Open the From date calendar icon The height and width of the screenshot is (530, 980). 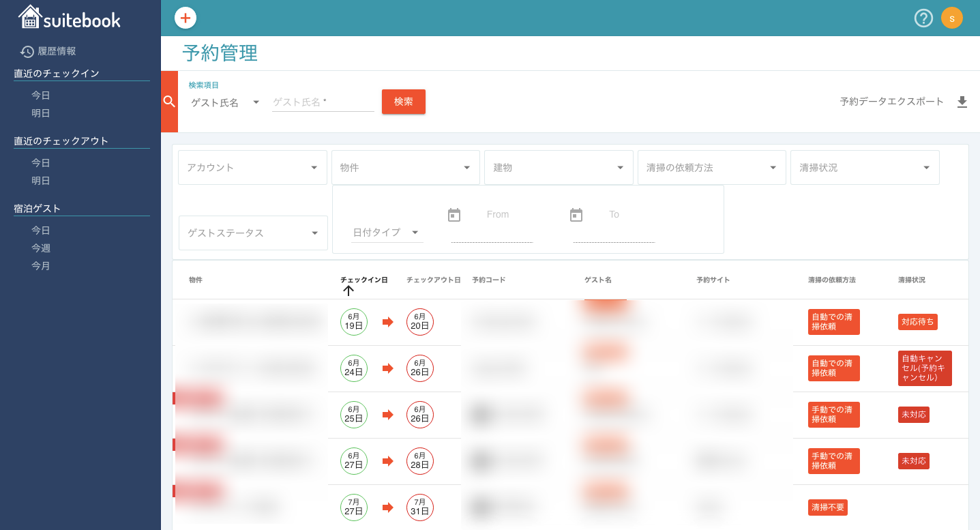tap(454, 215)
